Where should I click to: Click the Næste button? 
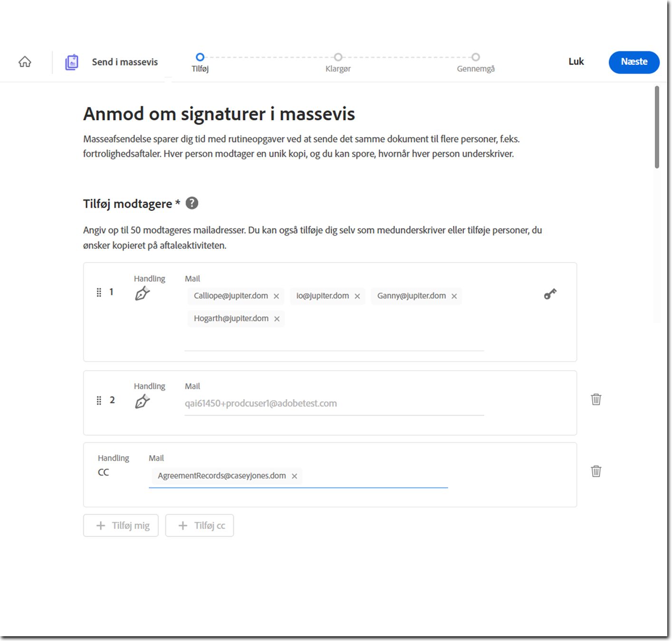tap(634, 62)
